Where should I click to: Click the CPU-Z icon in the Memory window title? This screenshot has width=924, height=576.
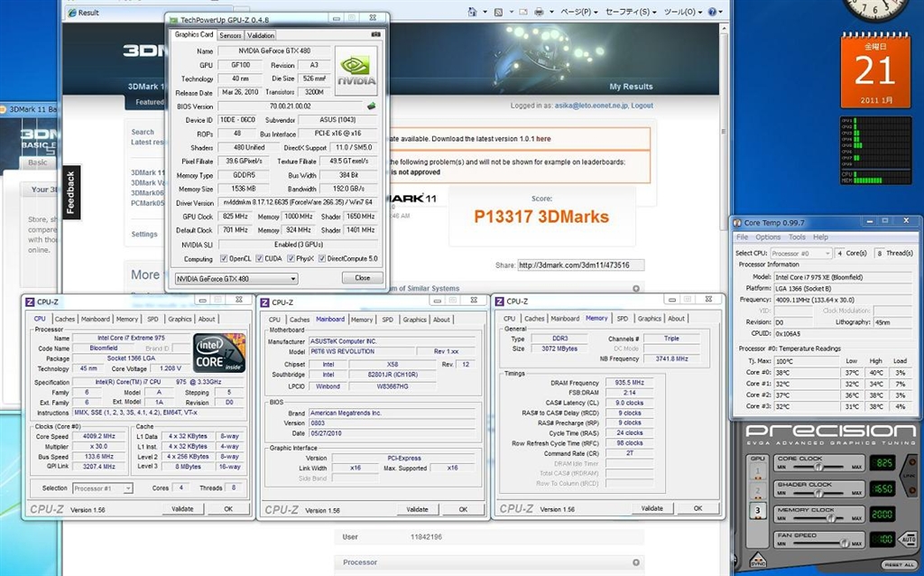pos(500,302)
